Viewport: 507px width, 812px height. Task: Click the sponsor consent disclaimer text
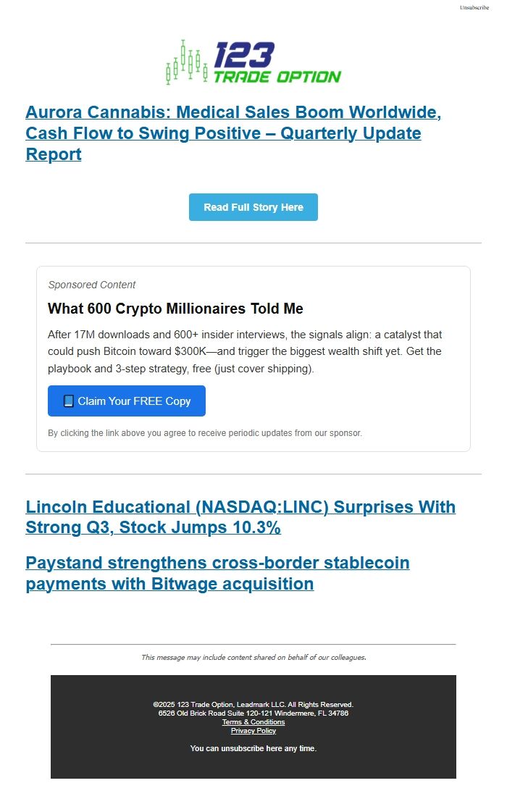click(x=205, y=432)
